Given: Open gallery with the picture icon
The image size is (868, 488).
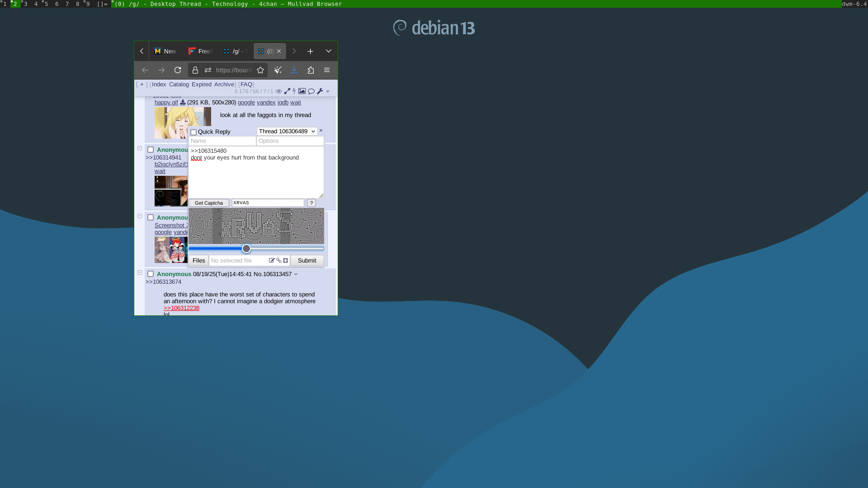Looking at the screenshot, I should click(302, 91).
